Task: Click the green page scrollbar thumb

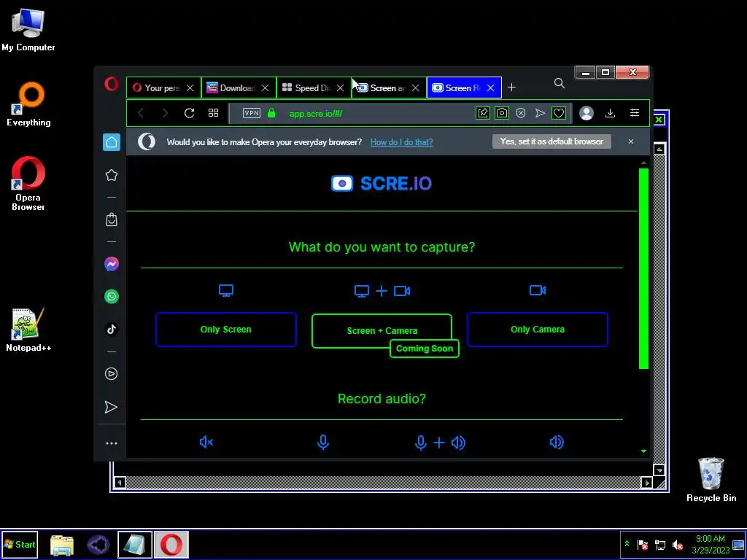Action: coord(643,268)
